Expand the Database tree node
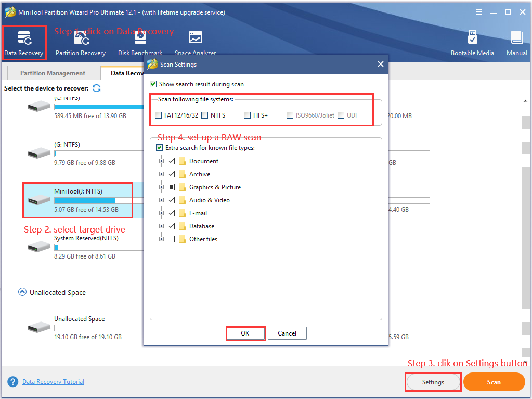This screenshot has width=532, height=399. coord(162,226)
